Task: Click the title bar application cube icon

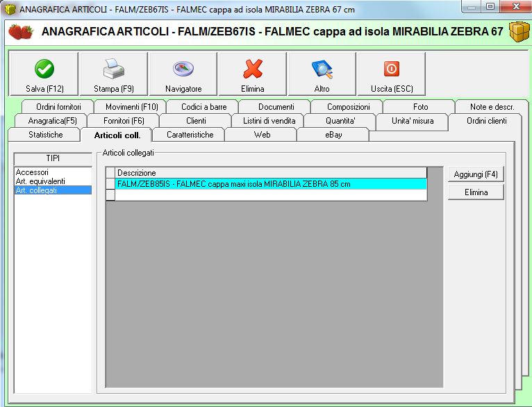Action: (10, 9)
